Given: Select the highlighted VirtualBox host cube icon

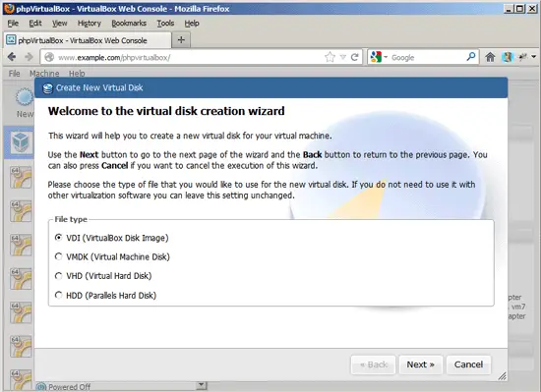Looking at the screenshot, I should coord(20,141).
